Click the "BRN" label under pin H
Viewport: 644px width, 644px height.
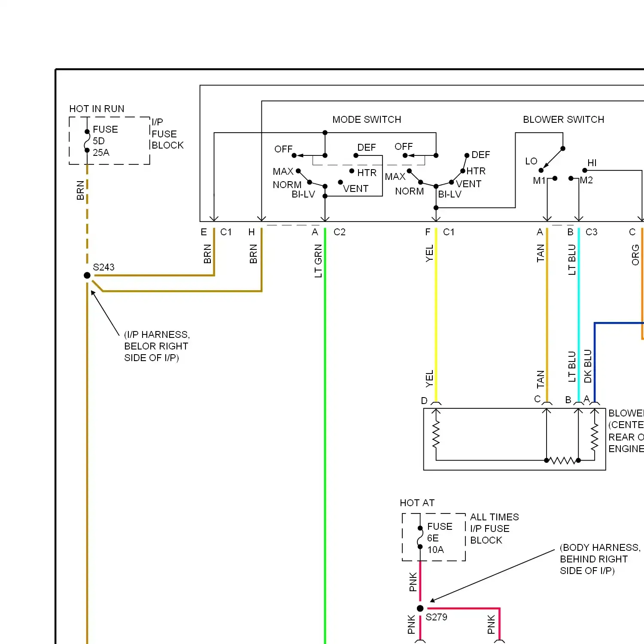pyautogui.click(x=253, y=254)
